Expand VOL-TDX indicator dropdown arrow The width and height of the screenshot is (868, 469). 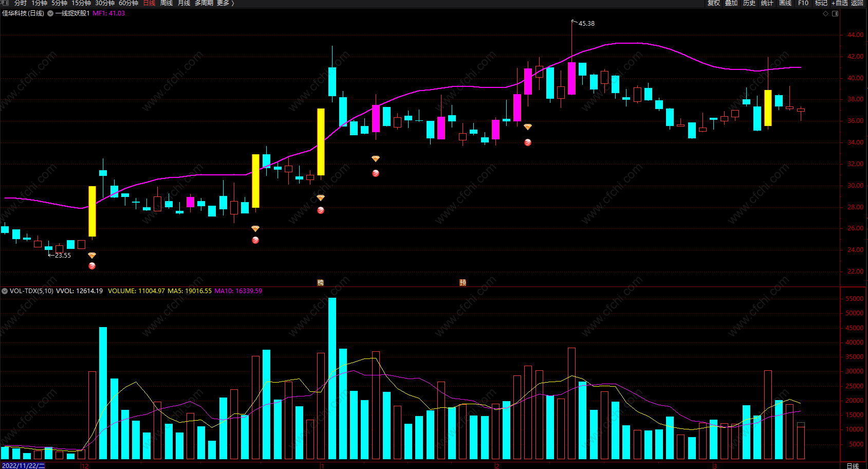[x=5, y=291]
